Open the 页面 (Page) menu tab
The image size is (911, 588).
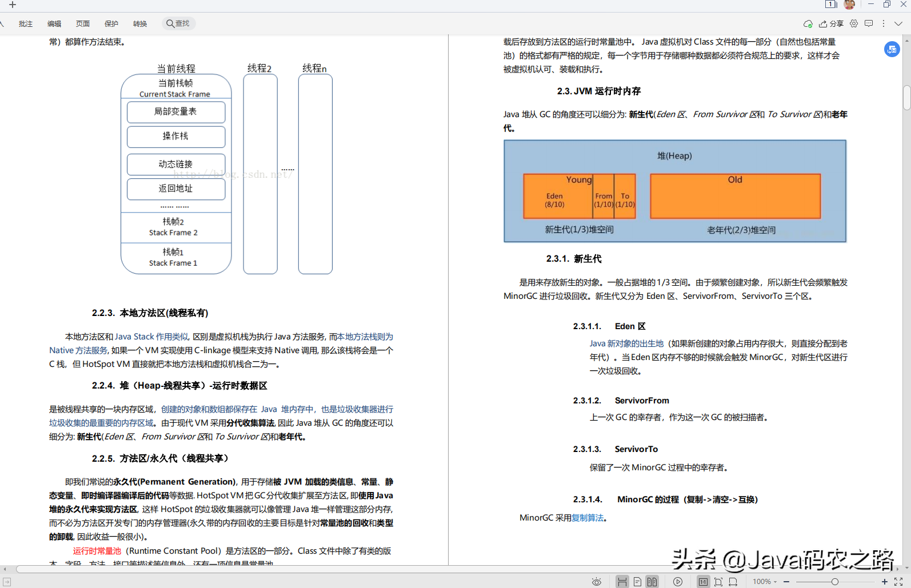click(83, 23)
